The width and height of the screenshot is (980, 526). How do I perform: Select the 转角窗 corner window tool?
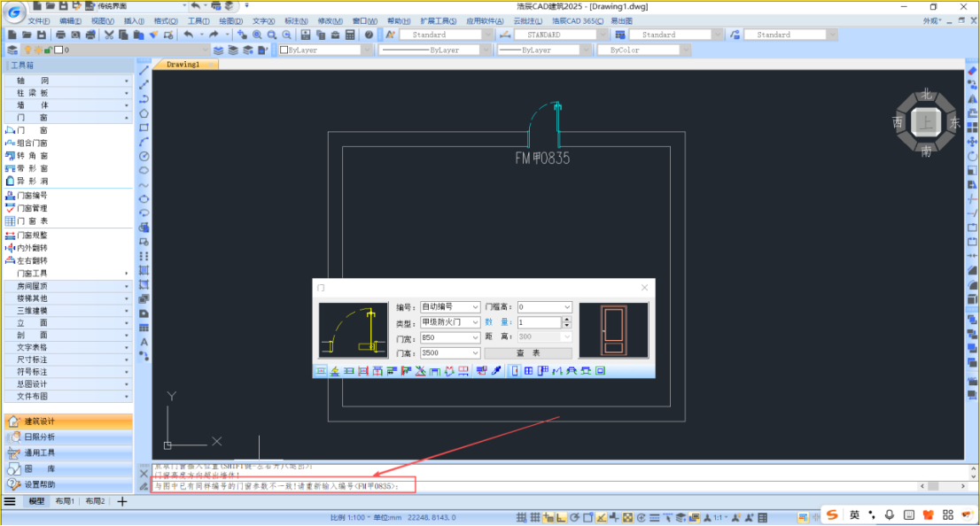(32, 155)
